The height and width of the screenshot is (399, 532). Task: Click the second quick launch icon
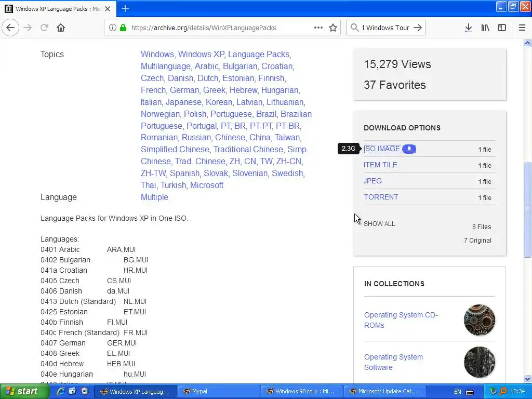72,391
